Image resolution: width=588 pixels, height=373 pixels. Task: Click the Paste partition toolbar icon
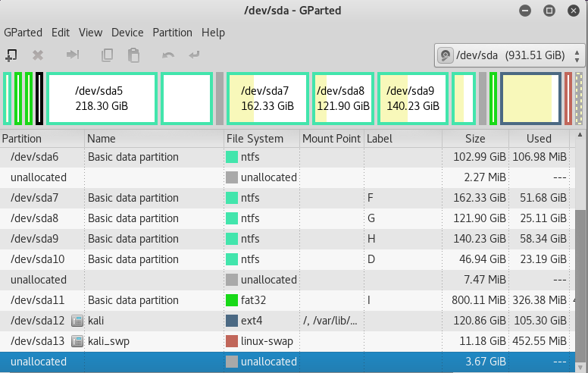[x=133, y=55]
